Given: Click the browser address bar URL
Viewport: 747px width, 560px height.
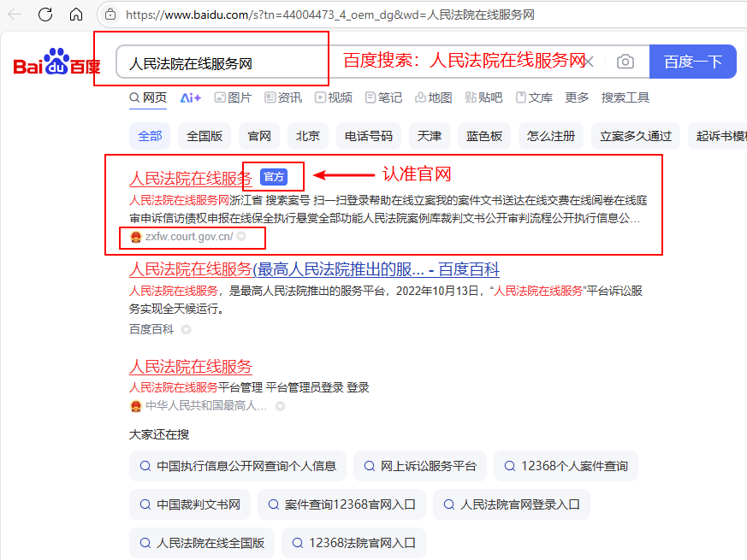Looking at the screenshot, I should [x=329, y=15].
